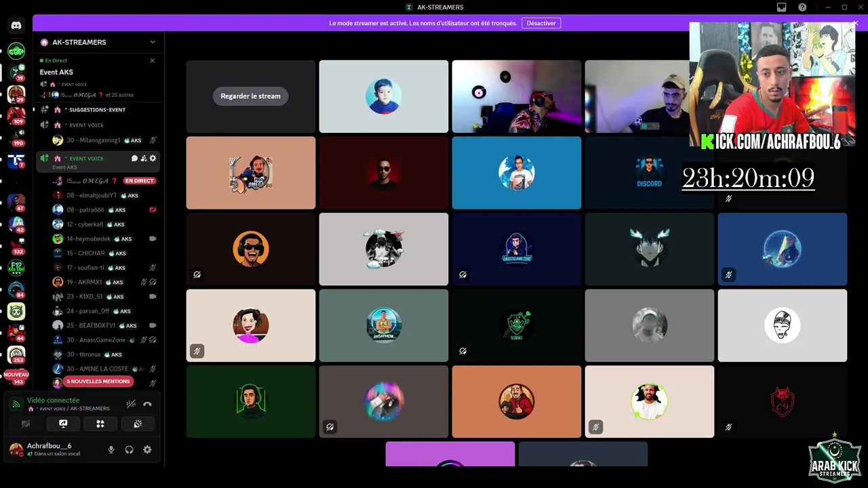Screen dimensions: 868x488
Task: Click invite people icon on EVENT VOICE channel
Action: pyautogui.click(x=144, y=159)
